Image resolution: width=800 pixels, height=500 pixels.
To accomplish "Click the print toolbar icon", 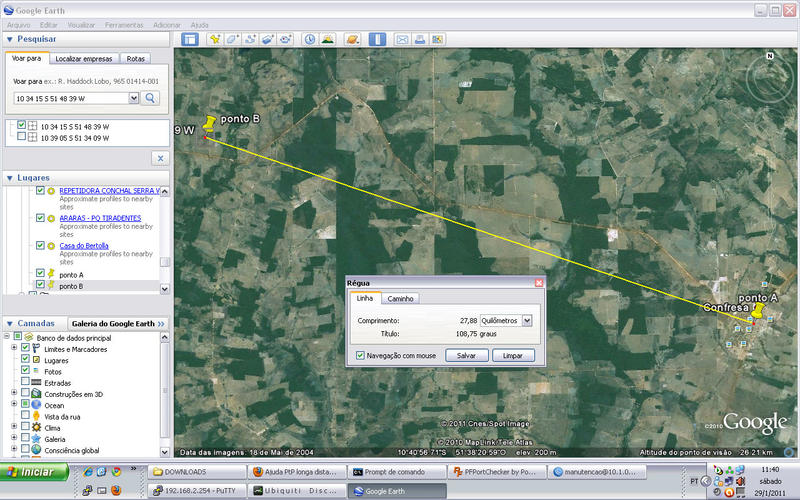I will point(420,39).
